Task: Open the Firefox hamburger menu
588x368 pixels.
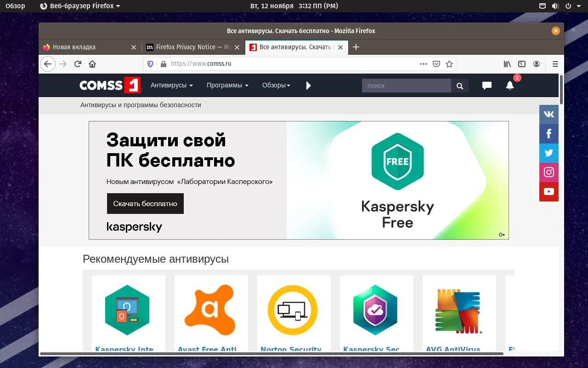Action: (555, 64)
